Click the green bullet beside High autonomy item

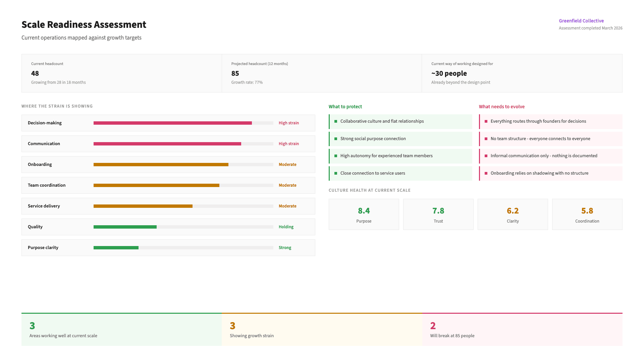(x=336, y=156)
